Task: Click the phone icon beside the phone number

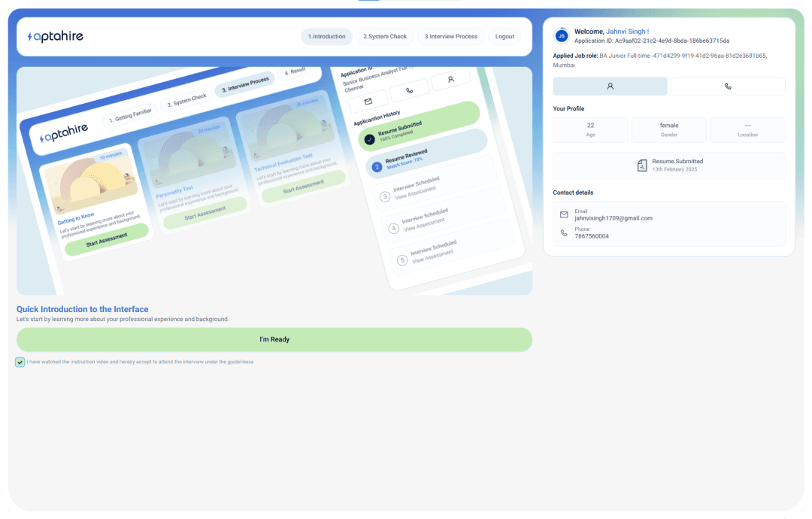Action: (564, 233)
